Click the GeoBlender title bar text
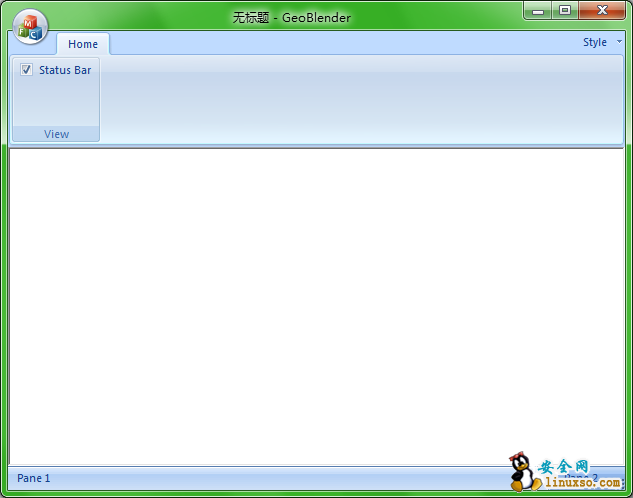The height and width of the screenshot is (498, 633). tap(291, 17)
